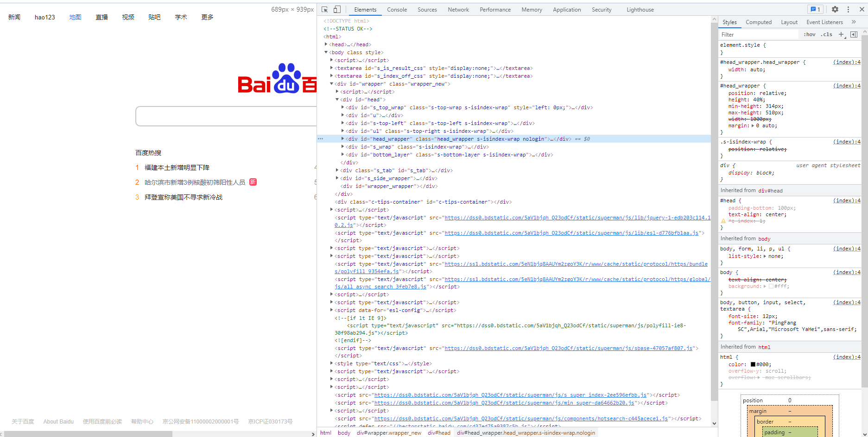Switch to the Computed styles tab
Viewport: 868px width, 437px height.
[759, 22]
